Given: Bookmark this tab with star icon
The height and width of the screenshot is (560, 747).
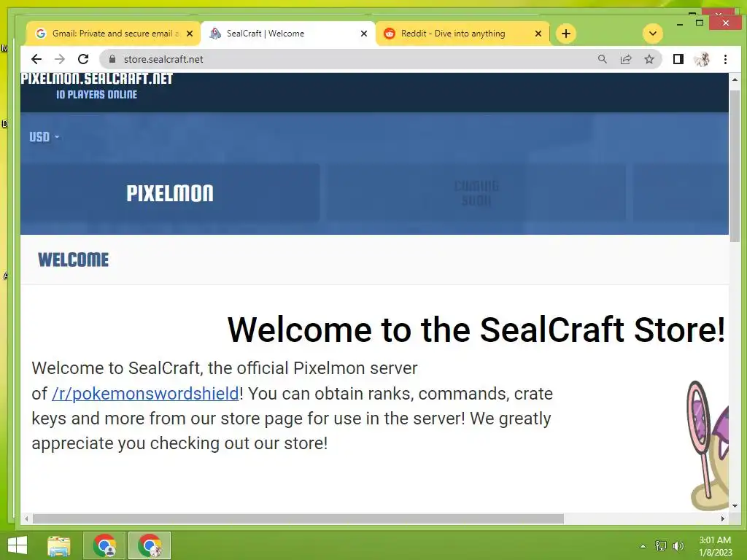Looking at the screenshot, I should [x=649, y=59].
